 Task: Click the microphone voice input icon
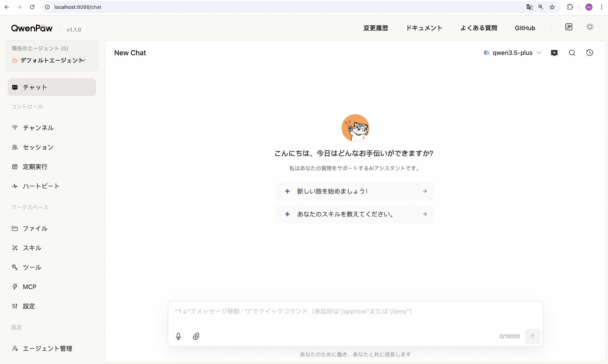[x=178, y=336]
